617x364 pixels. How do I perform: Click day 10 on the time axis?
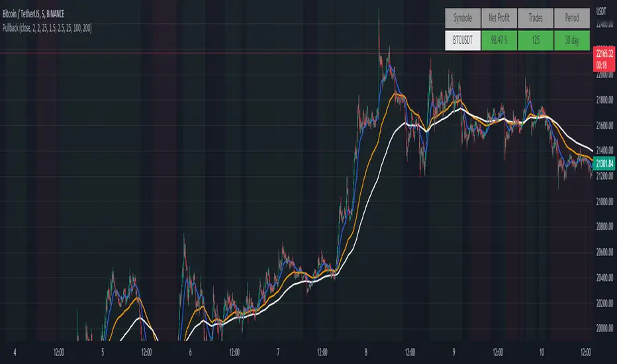[x=542, y=352]
